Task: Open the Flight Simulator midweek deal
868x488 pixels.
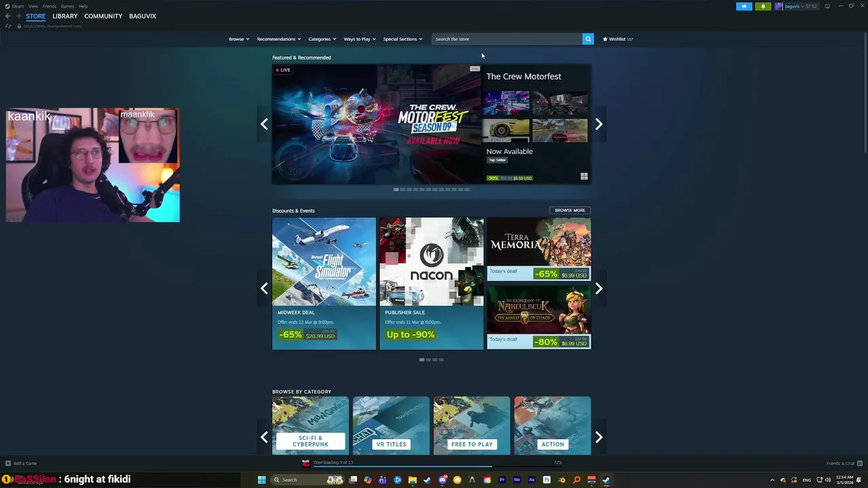Action: [x=324, y=283]
